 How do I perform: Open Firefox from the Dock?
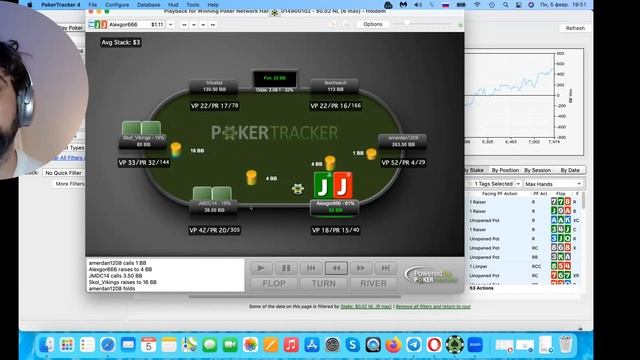pos(393,345)
